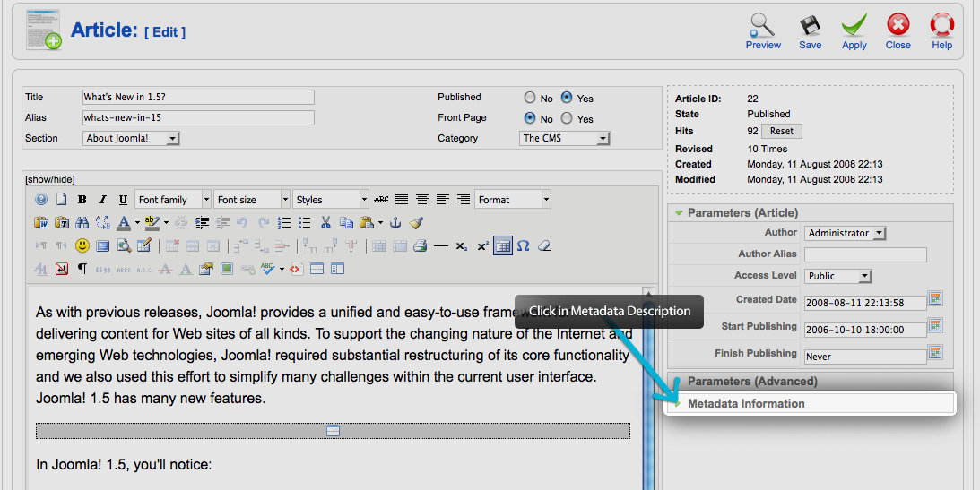Viewport: 980px width, 490px height.
Task: Open the Format dropdown
Action: [x=513, y=200]
